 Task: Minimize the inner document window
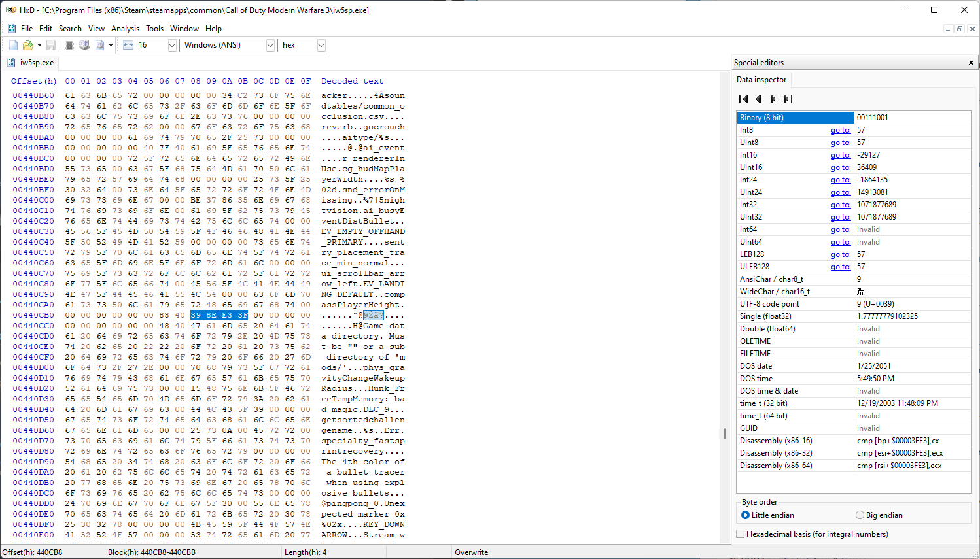pyautogui.click(x=947, y=29)
